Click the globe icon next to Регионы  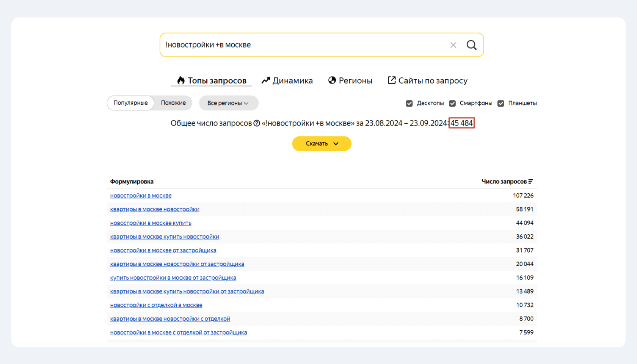pyautogui.click(x=332, y=80)
